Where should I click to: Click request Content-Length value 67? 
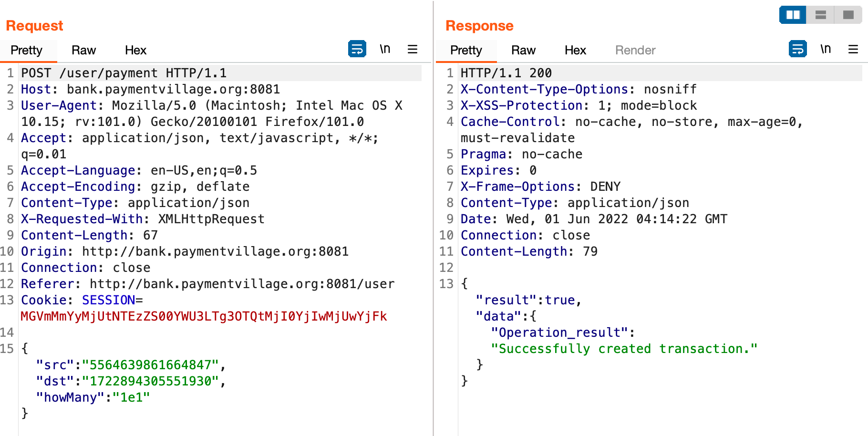(x=150, y=235)
